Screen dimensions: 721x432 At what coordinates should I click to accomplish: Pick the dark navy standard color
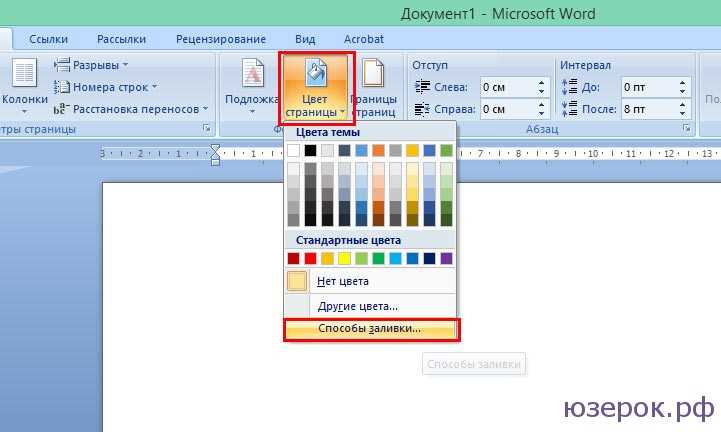pyautogui.click(x=429, y=259)
